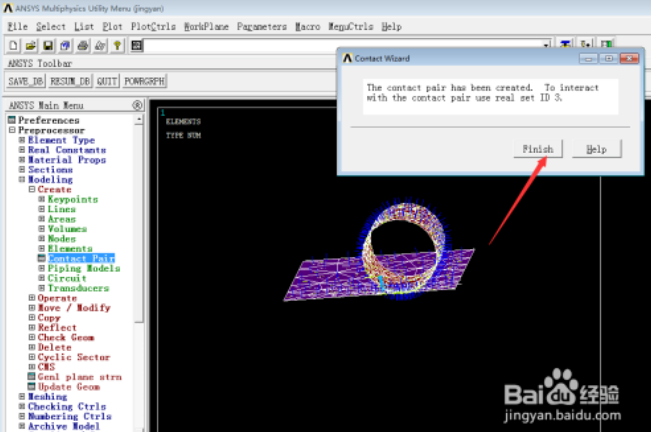Click the RESUM_DB toolbar button
651x432 pixels.
pyautogui.click(x=70, y=81)
